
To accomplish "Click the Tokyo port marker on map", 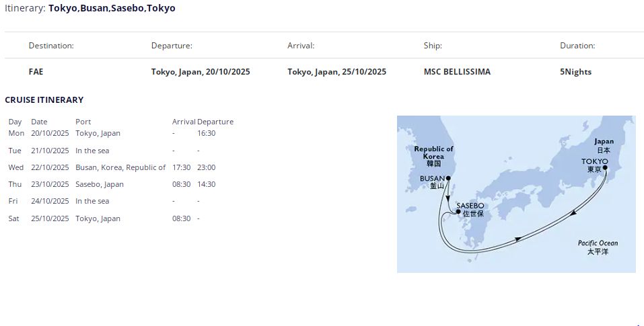I will click(x=605, y=169).
